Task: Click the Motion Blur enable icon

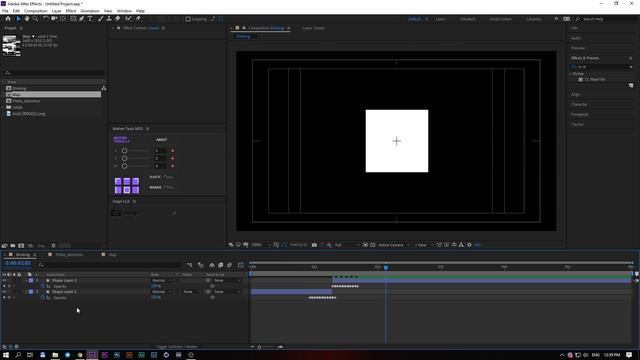Action: (x=229, y=265)
